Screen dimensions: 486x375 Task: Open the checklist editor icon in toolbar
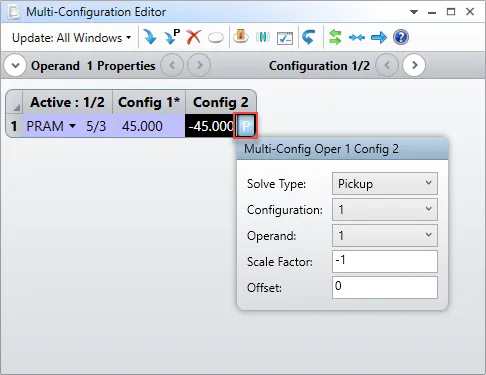click(x=285, y=38)
